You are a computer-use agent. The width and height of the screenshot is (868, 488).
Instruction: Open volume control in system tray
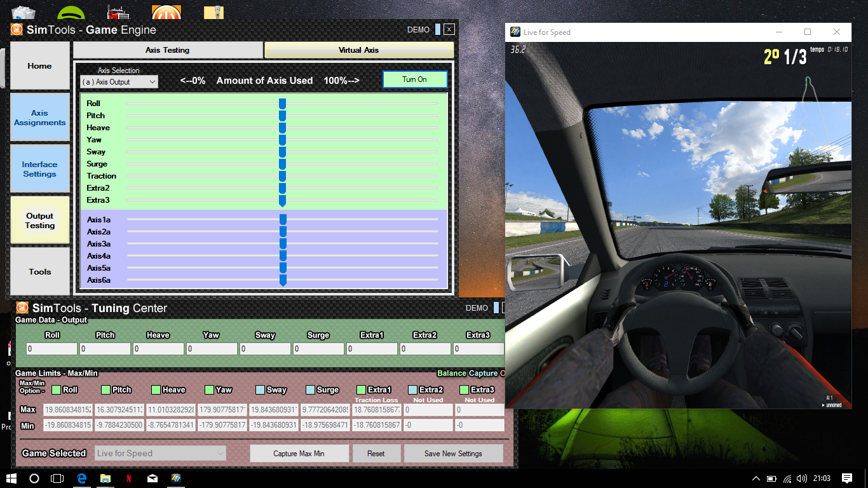pyautogui.click(x=801, y=478)
